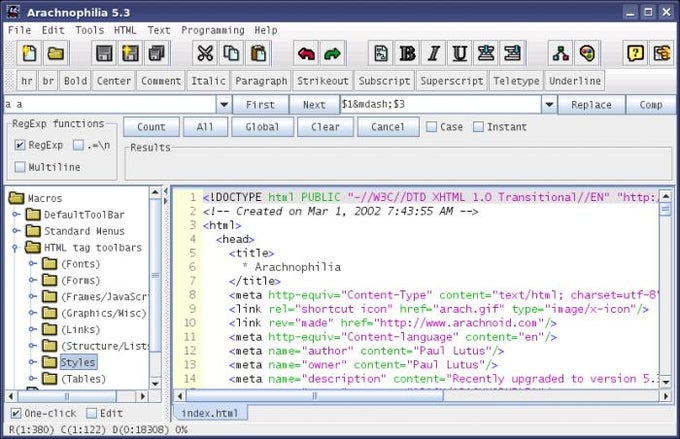Click the Save As icon with star
Viewport: 680px width, 439px height.
coord(130,53)
